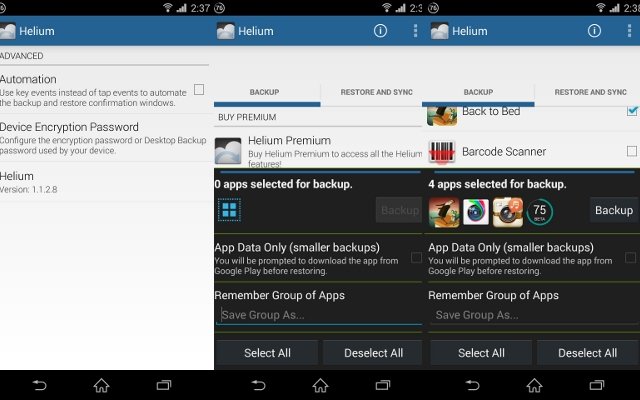Open overflow menu in right screen header

click(x=629, y=31)
